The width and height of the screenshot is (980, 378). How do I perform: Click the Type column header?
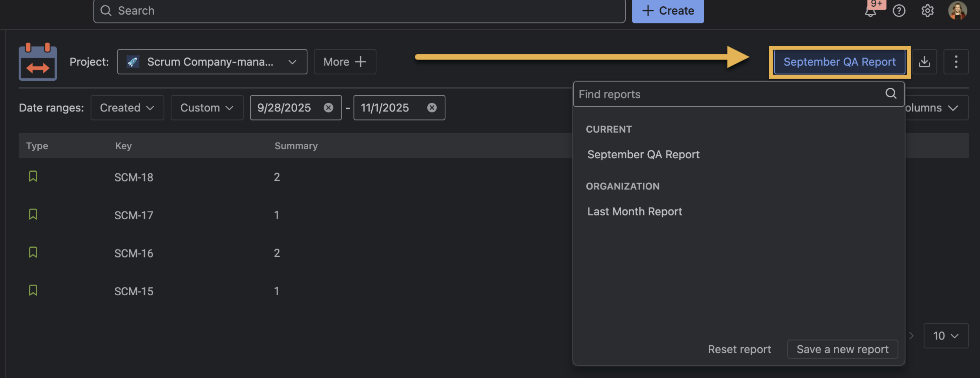click(x=37, y=146)
